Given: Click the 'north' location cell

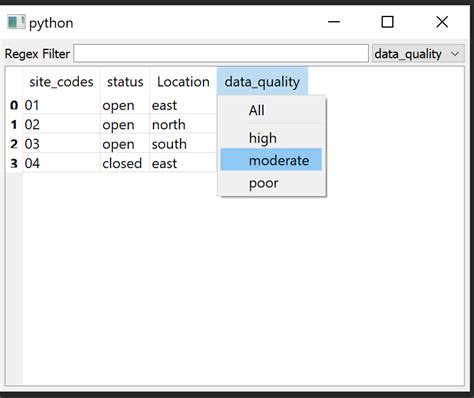Looking at the screenshot, I should point(183,125).
